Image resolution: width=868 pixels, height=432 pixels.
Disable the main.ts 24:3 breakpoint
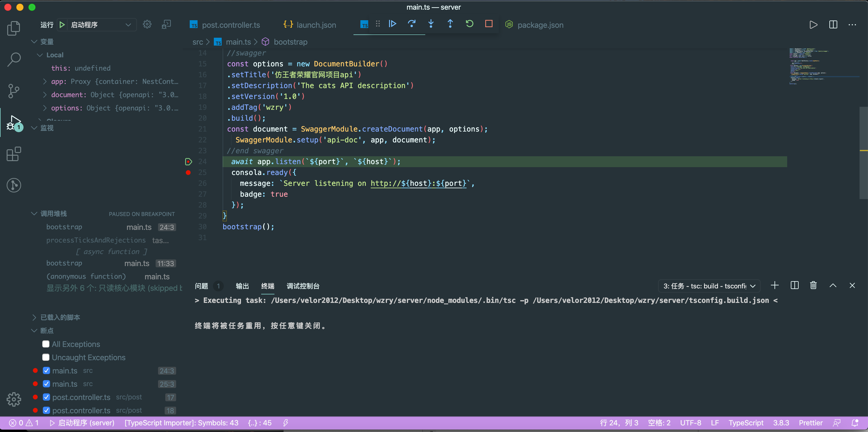pyautogui.click(x=46, y=371)
